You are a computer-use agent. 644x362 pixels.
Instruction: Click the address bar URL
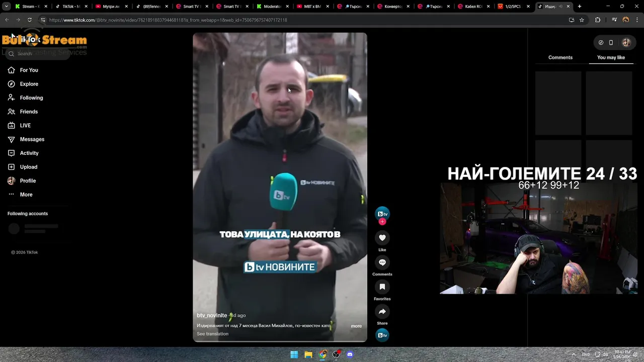click(168, 20)
